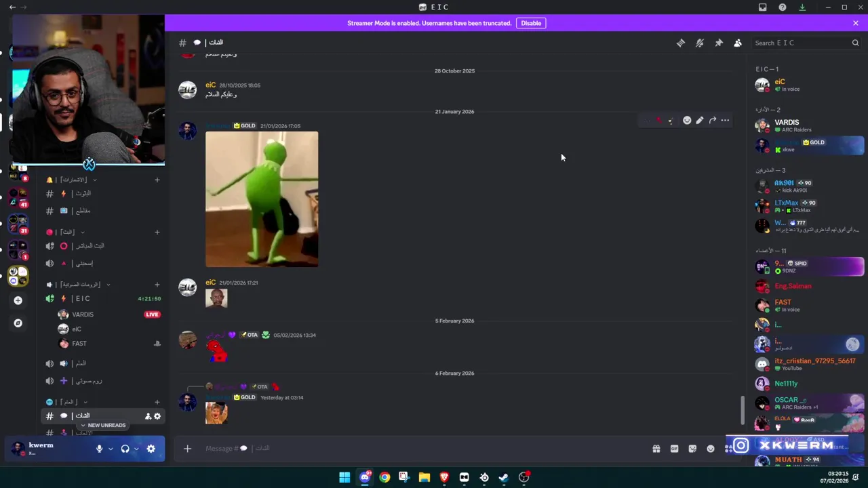Create channel in الاشعارات category plus

click(x=157, y=180)
